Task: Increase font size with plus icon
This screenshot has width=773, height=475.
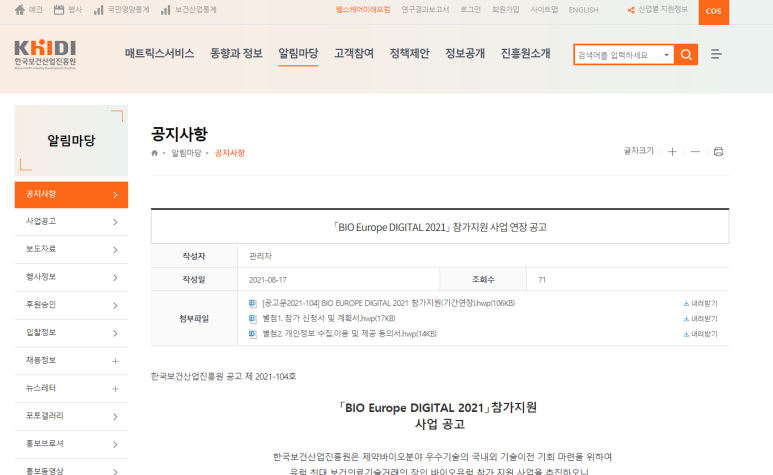Action: 672,152
